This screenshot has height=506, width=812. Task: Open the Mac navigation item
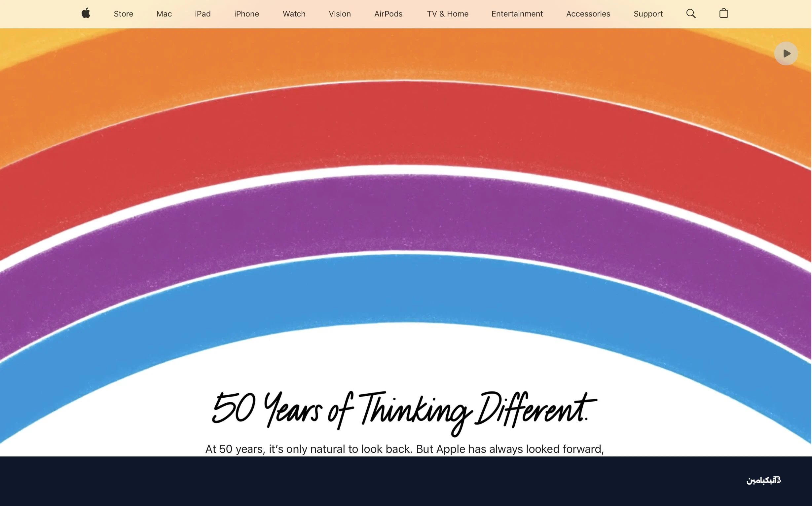click(164, 14)
